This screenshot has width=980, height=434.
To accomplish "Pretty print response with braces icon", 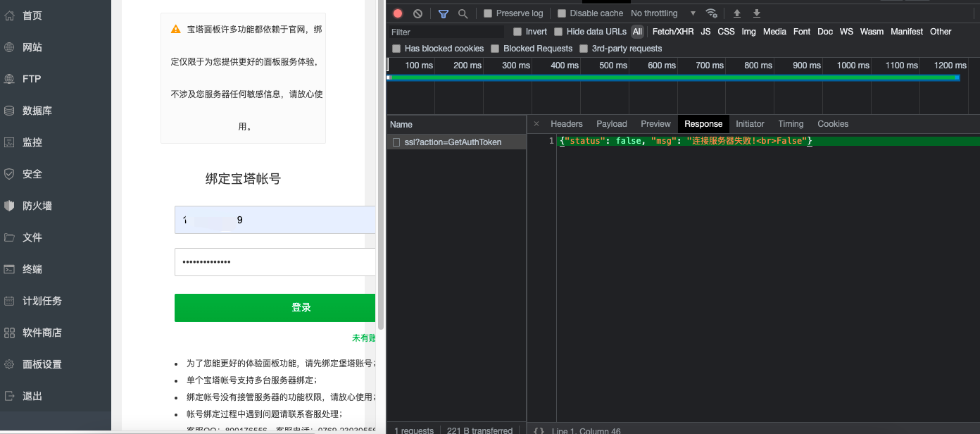I will point(539,430).
